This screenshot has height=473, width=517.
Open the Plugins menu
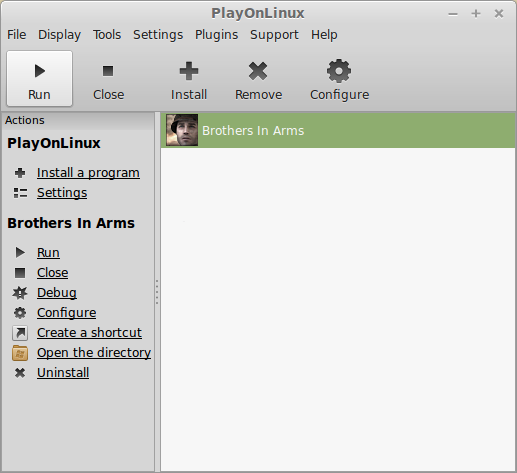click(x=216, y=35)
